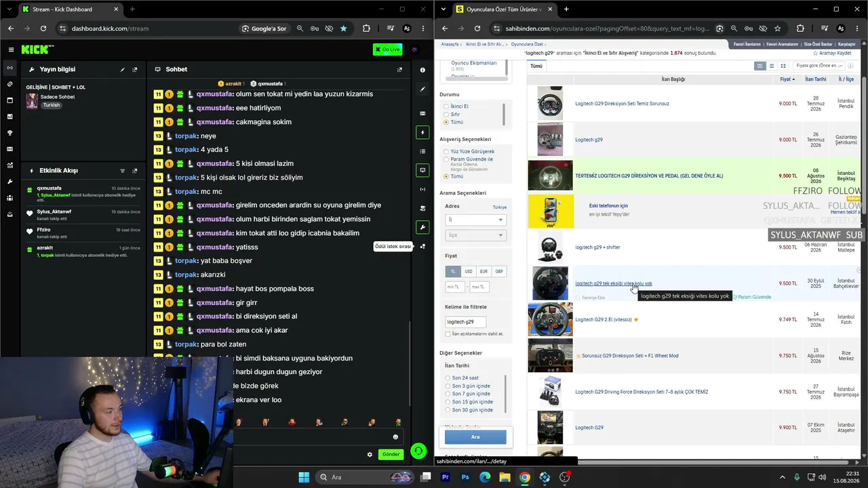Send chat message with Gönder button
Image resolution: width=868 pixels, height=488 pixels.
[391, 454]
